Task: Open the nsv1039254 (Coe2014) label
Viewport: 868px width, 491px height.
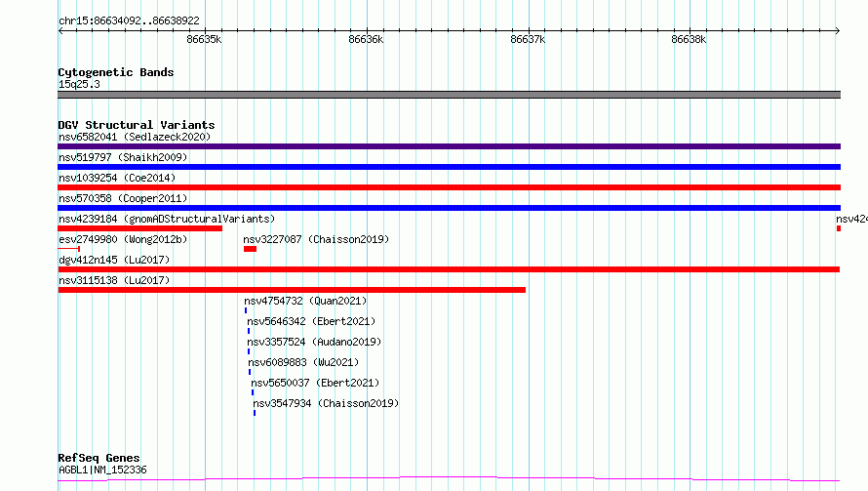Action: [x=117, y=178]
